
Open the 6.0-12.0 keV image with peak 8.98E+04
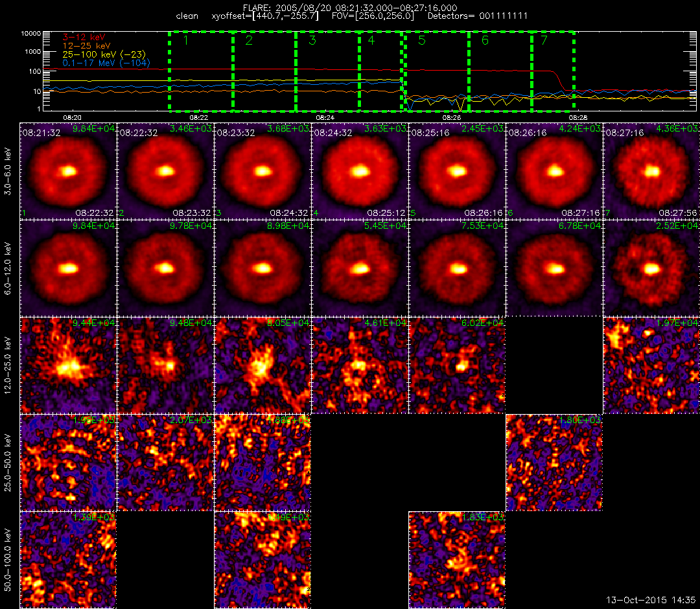(x=263, y=269)
